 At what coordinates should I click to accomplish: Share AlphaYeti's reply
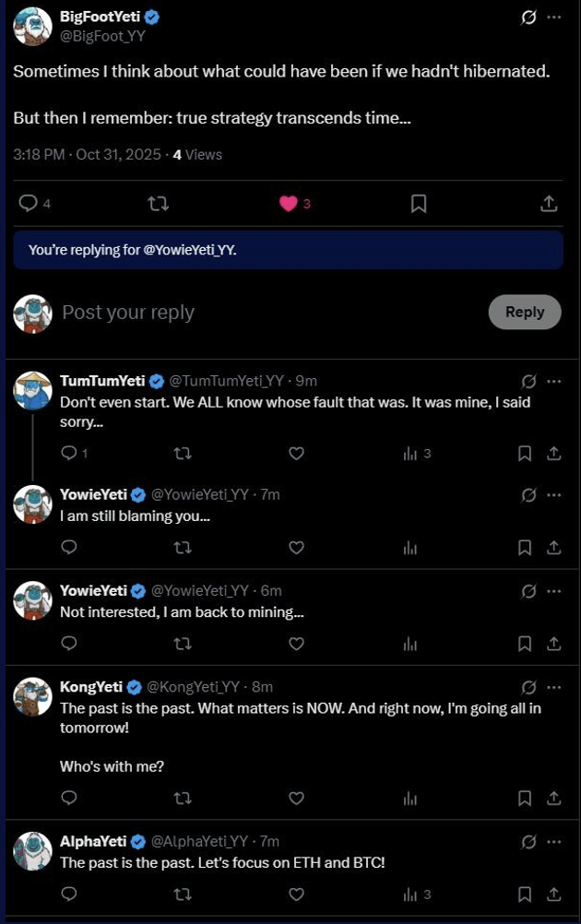pyautogui.click(x=553, y=894)
